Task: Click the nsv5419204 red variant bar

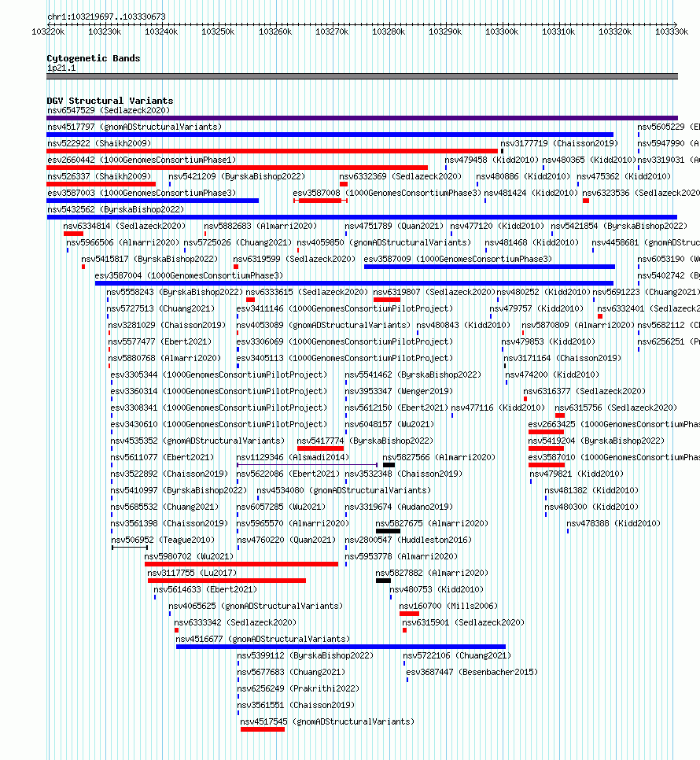Action: point(546,448)
